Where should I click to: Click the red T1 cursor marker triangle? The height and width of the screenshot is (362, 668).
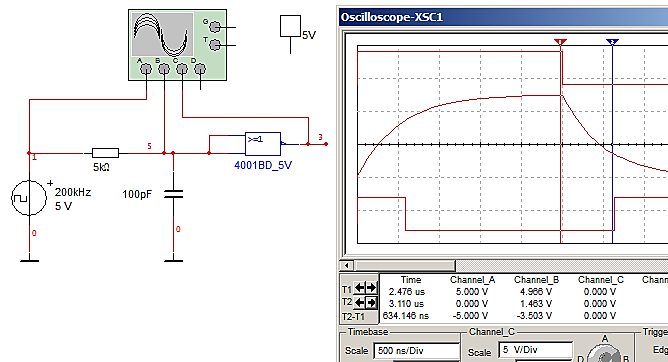(x=560, y=42)
